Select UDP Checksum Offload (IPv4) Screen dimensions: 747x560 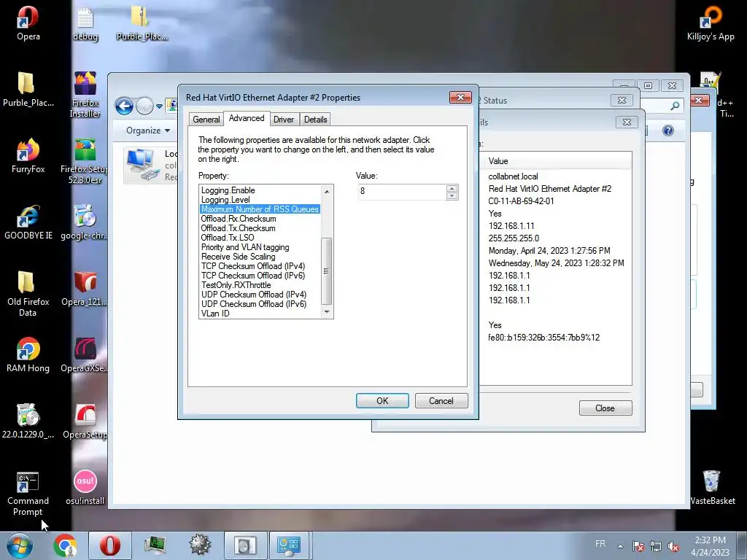260,295
